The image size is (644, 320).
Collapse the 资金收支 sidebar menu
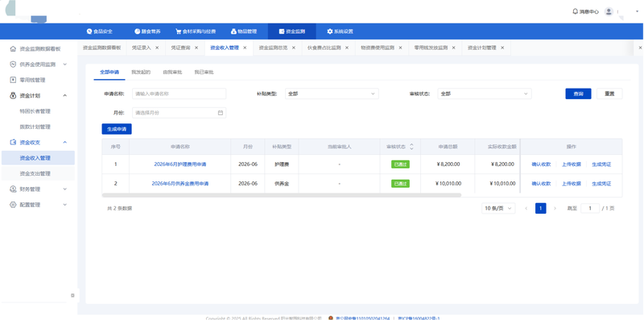click(64, 143)
